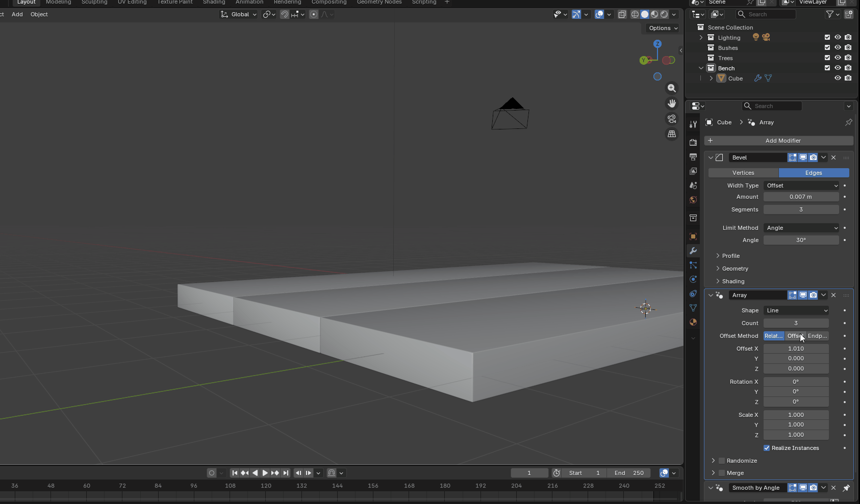Open the Array Shape dropdown
This screenshot has width=860, height=504.
pyautogui.click(x=796, y=310)
